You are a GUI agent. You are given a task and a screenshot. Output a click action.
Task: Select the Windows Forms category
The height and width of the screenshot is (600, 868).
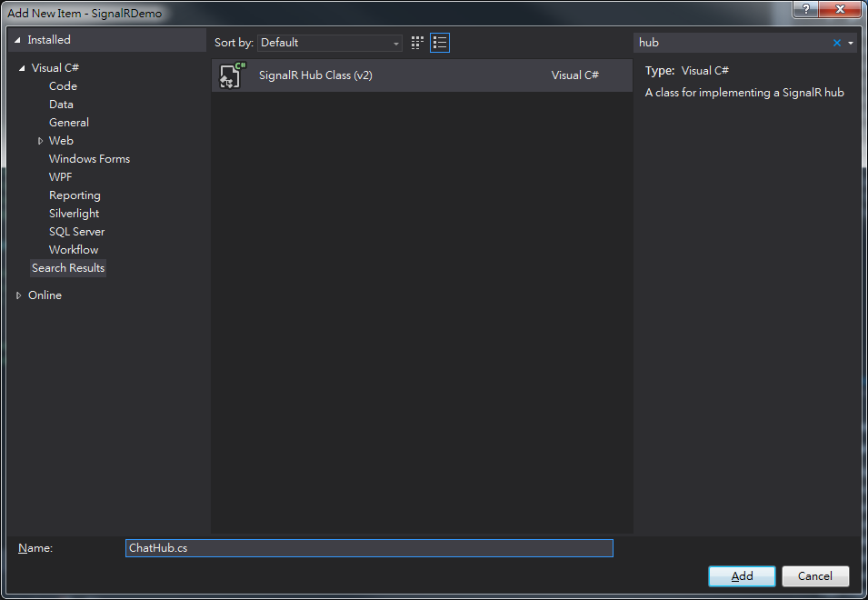[x=89, y=159]
